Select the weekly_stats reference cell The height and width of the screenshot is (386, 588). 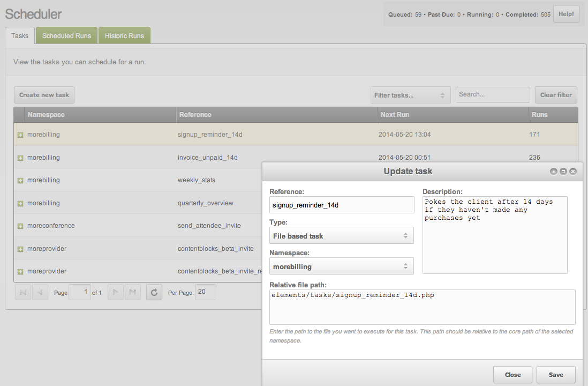(x=197, y=180)
